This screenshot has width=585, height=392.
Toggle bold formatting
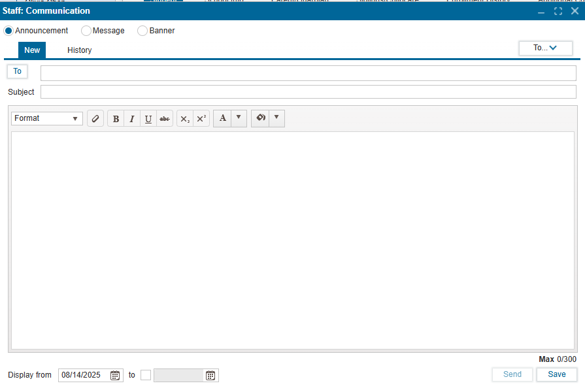pyautogui.click(x=116, y=118)
